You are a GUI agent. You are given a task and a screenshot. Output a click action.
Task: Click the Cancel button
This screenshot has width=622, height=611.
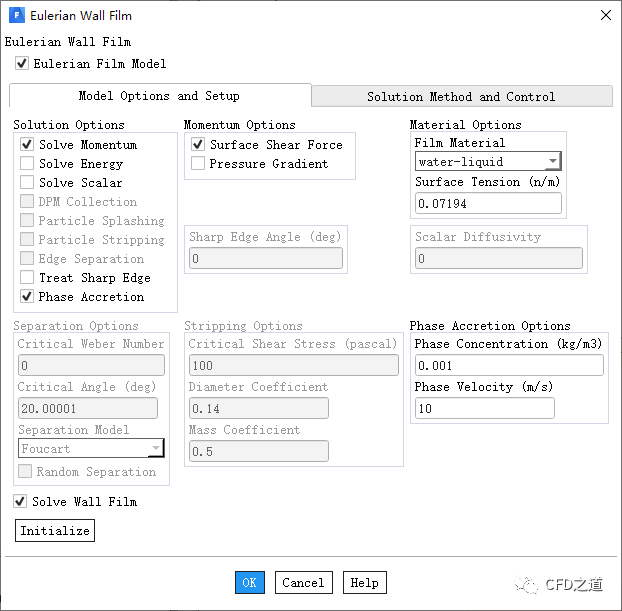pos(303,582)
